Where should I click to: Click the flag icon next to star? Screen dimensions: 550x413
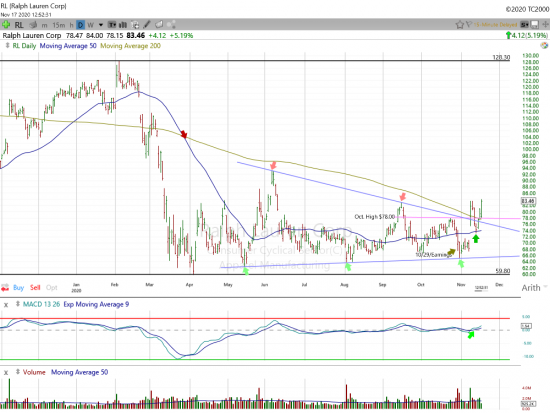coord(468,25)
